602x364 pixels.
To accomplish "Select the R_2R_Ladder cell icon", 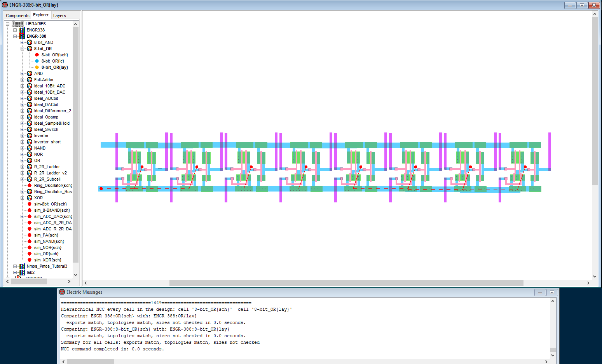I will [30, 167].
